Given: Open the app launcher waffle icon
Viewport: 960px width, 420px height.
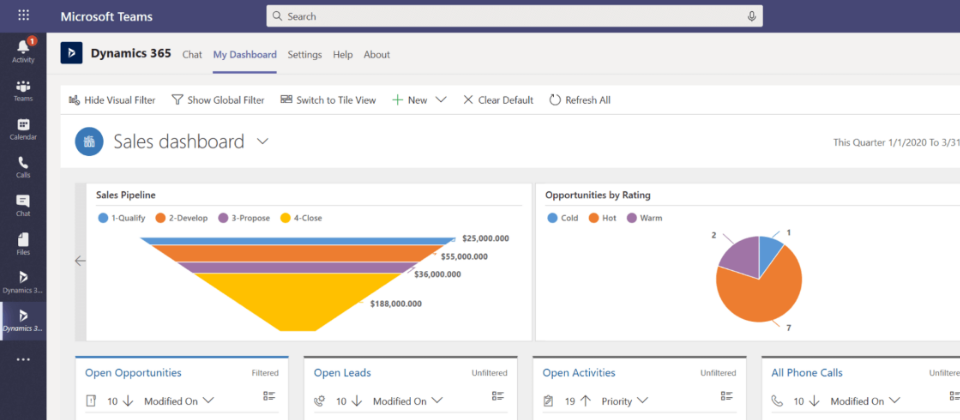Looking at the screenshot, I should (x=23, y=16).
